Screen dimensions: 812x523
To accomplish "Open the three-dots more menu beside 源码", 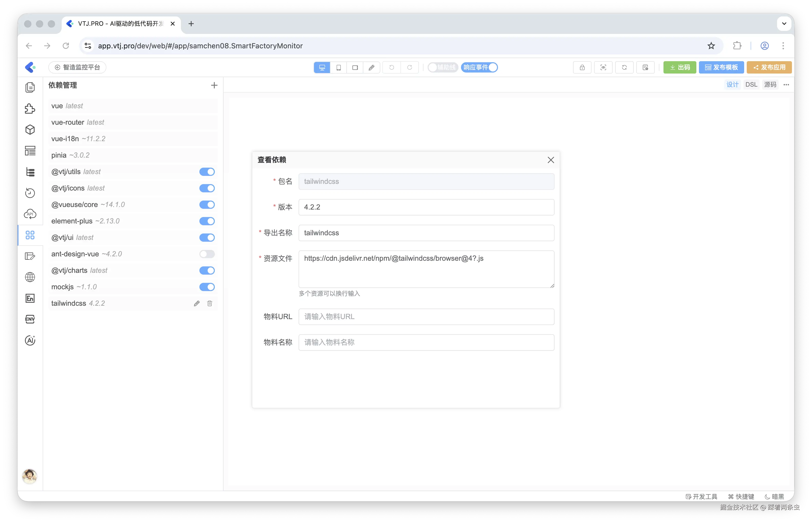I will pos(786,85).
